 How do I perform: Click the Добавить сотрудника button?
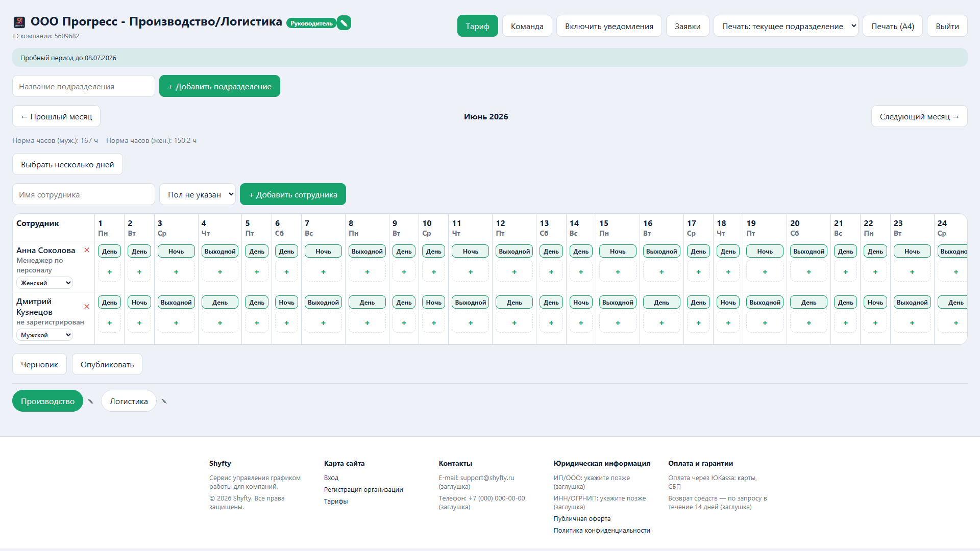tap(293, 194)
